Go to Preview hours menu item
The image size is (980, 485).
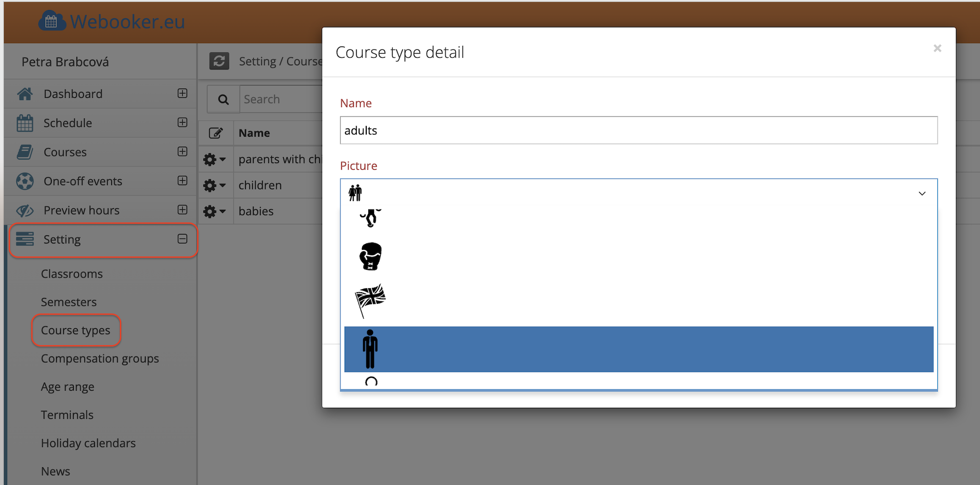coord(82,210)
